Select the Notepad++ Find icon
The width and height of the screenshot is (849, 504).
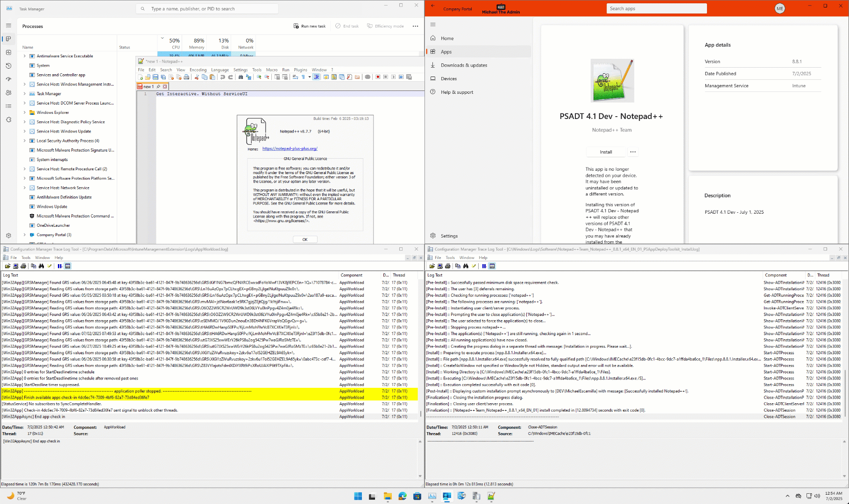click(x=241, y=77)
